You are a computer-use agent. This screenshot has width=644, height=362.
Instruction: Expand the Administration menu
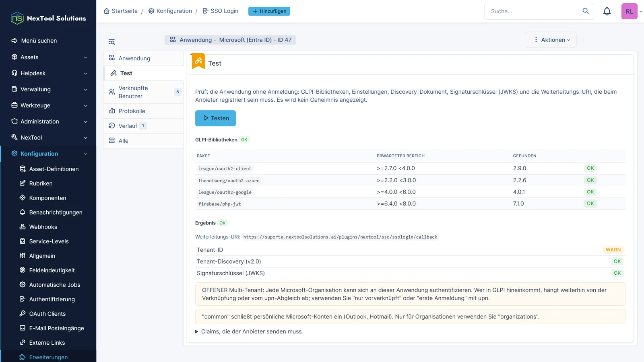[48, 121]
